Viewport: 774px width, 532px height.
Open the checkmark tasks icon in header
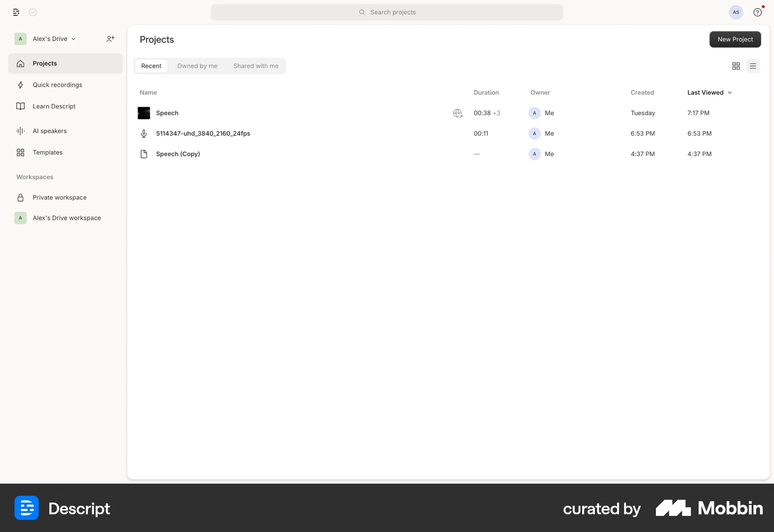click(33, 12)
